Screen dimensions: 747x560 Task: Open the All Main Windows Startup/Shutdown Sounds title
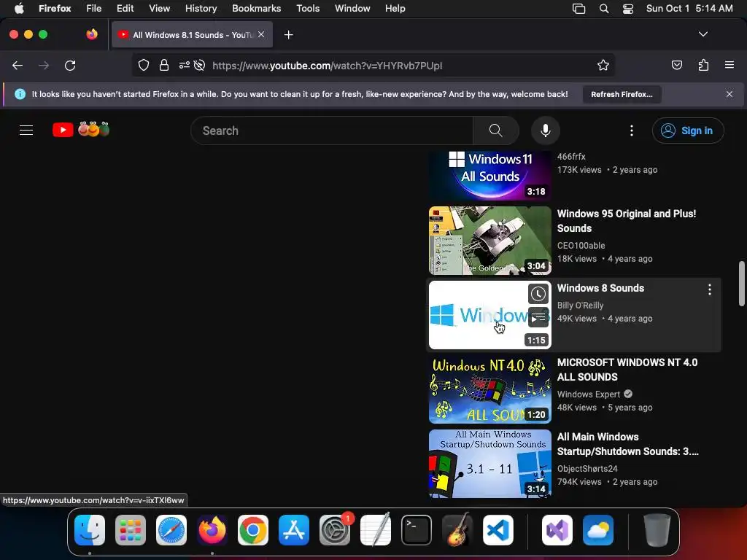[628, 444]
